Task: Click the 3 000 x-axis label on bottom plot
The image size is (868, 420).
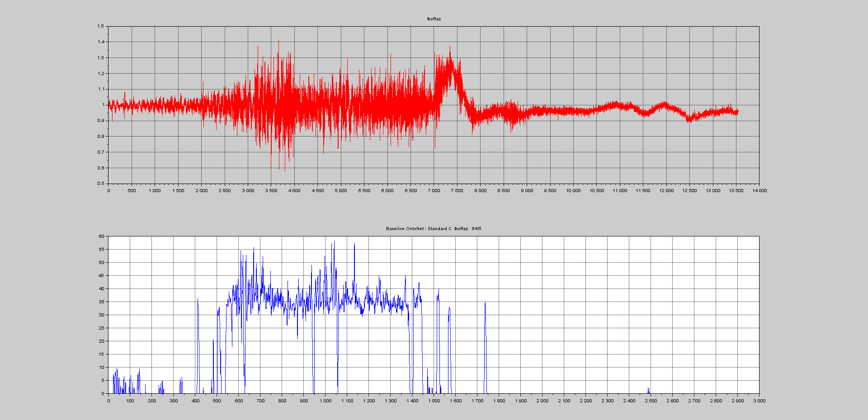Action: (759, 401)
